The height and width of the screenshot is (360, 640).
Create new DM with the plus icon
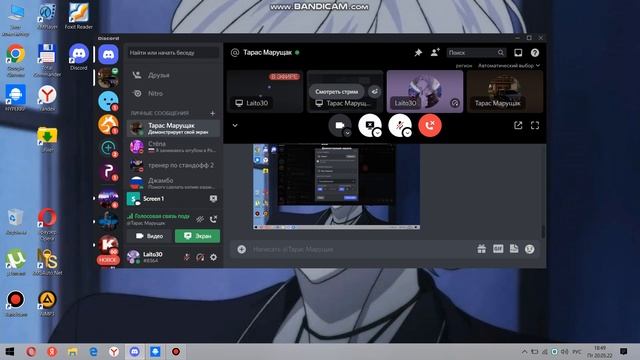click(213, 113)
